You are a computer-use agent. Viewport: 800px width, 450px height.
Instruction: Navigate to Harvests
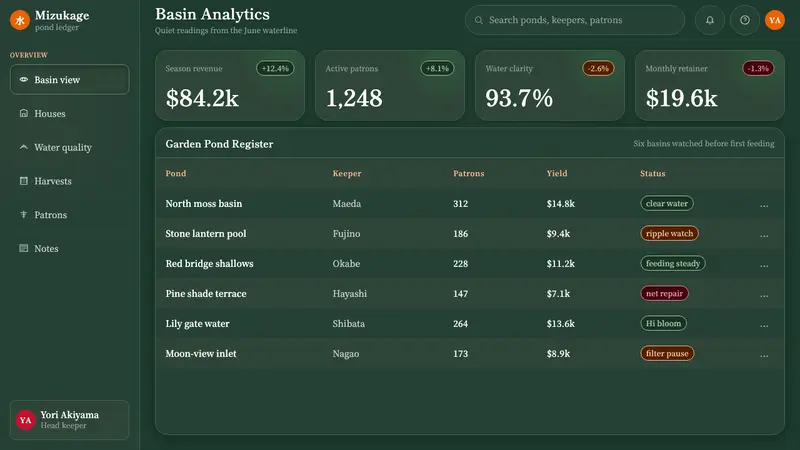(x=69, y=181)
